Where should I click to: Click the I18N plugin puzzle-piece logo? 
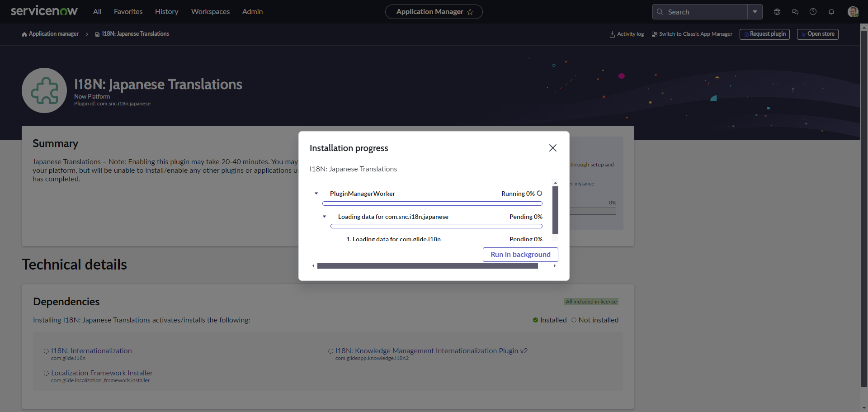pyautogui.click(x=44, y=90)
